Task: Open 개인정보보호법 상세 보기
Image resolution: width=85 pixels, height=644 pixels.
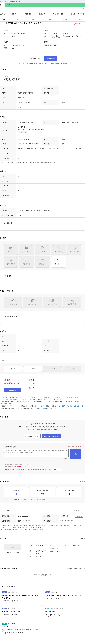Action: point(32,436)
